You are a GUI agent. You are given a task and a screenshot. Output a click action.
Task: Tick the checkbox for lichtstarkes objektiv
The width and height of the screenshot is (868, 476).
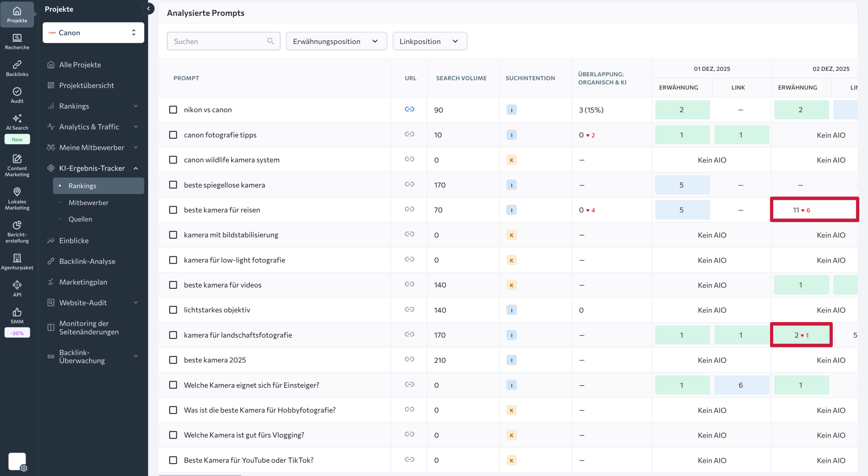pos(173,310)
